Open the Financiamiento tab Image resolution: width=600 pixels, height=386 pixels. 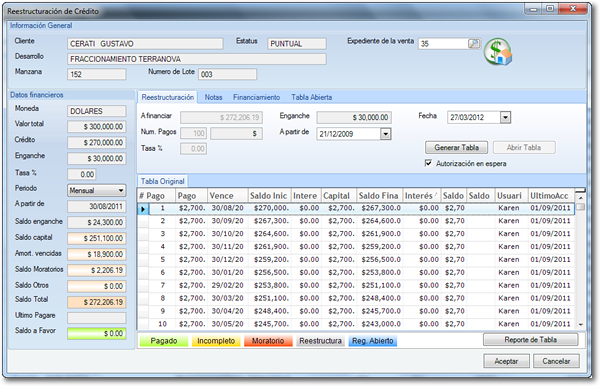click(256, 97)
